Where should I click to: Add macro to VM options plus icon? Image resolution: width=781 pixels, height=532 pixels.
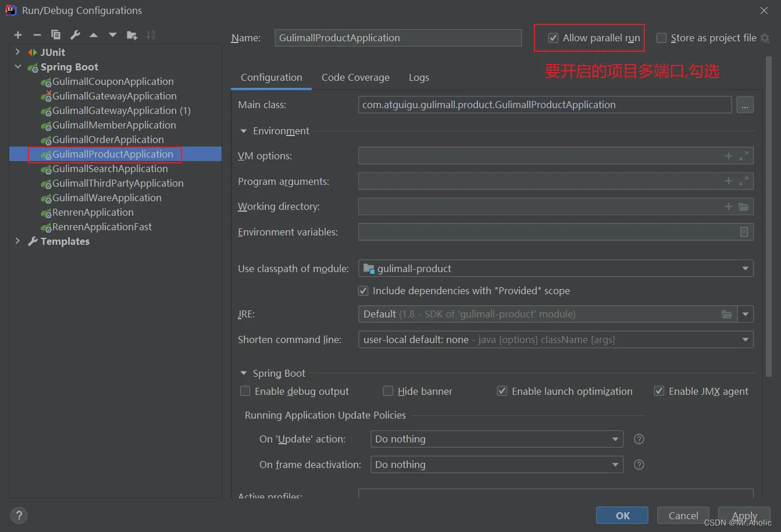coord(728,156)
